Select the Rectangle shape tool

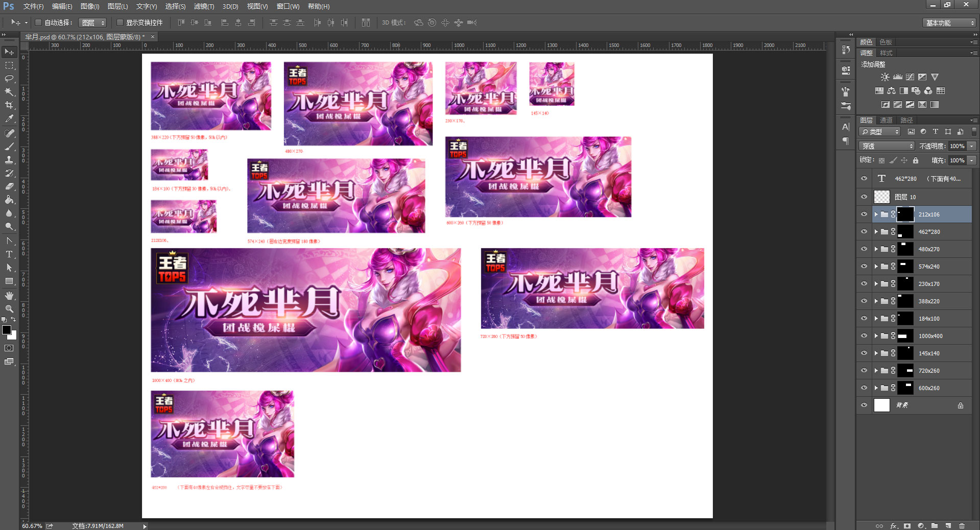[9, 281]
